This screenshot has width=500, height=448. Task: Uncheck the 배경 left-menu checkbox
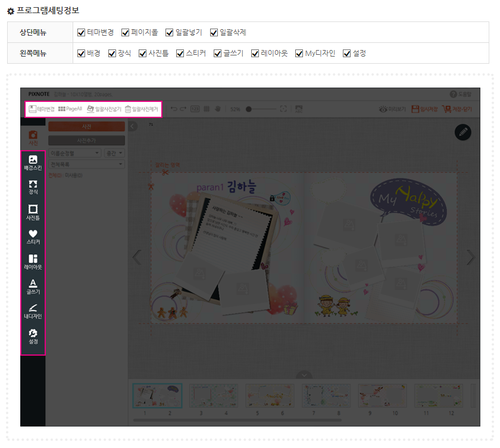coord(82,54)
